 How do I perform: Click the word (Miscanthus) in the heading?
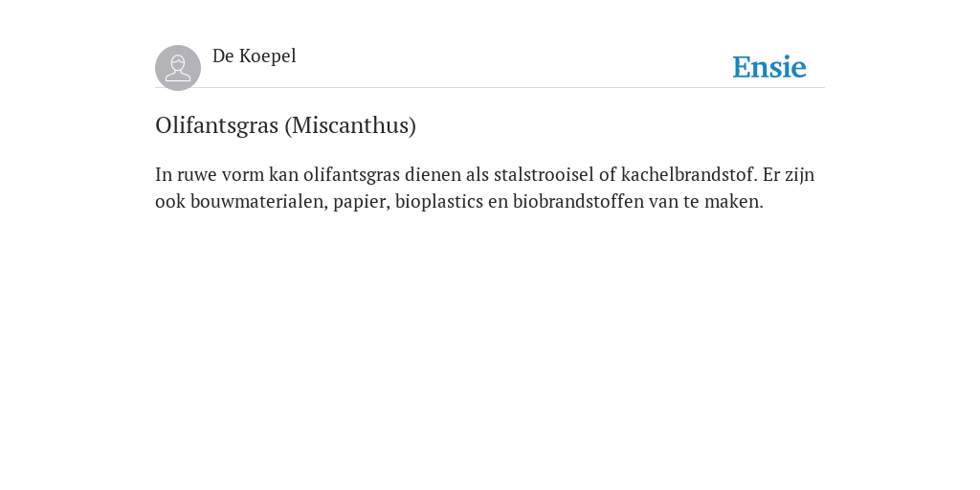(350, 125)
